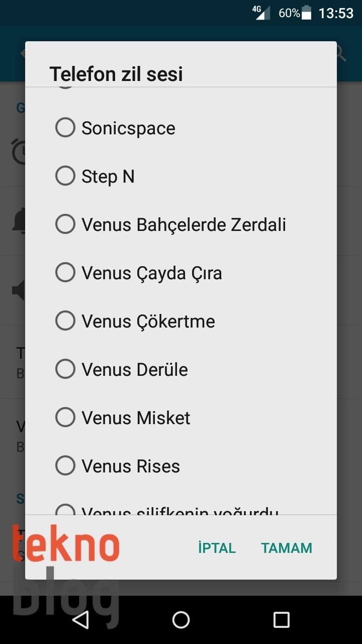Tap the Venus silifkenin yoğurdu entry
Screen dimensions: 362x644
pos(179,511)
